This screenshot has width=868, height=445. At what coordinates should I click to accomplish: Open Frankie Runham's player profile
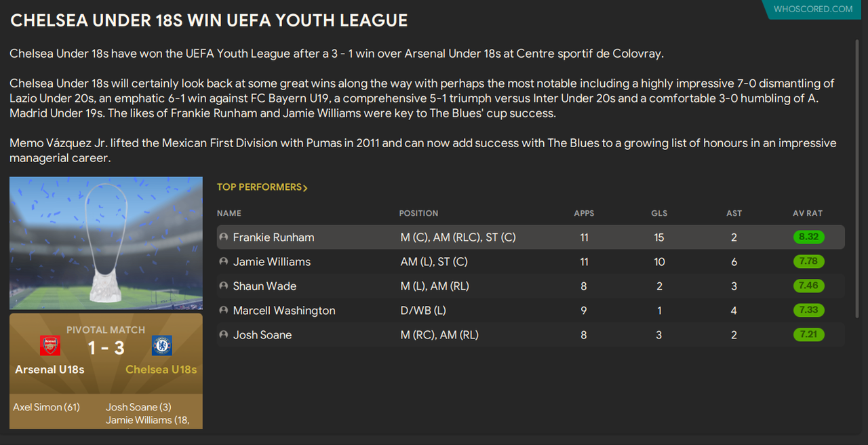pyautogui.click(x=273, y=237)
